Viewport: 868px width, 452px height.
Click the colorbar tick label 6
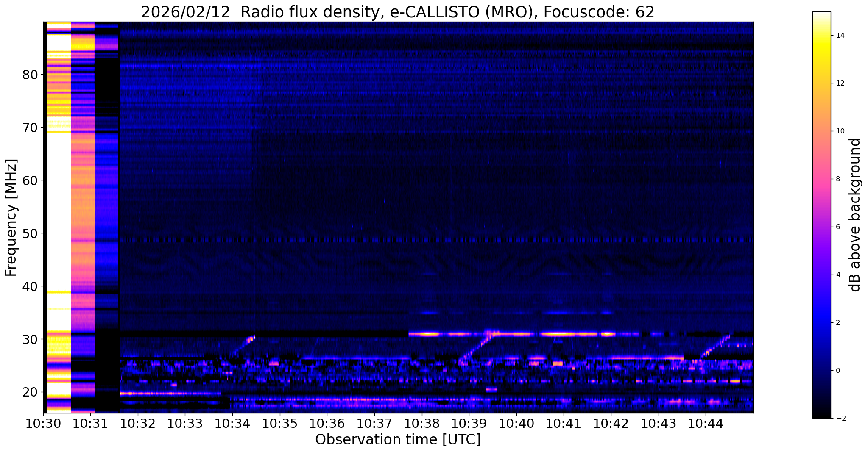(837, 227)
